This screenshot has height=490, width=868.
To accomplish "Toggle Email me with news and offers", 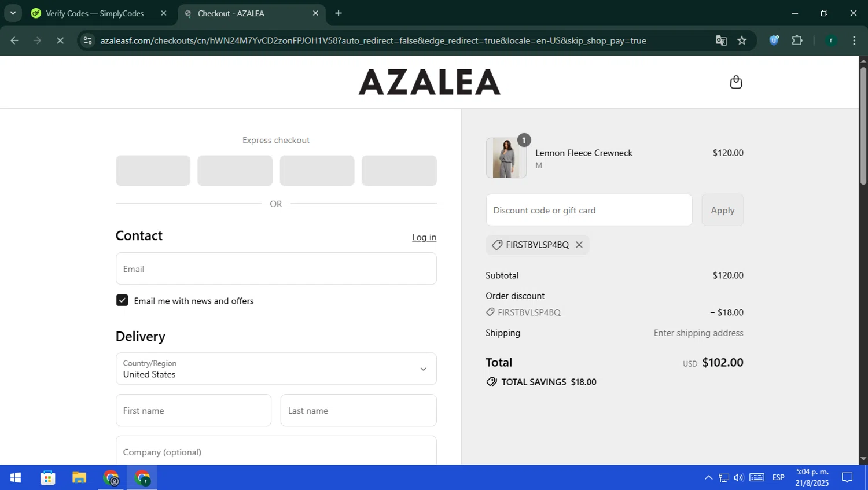I will click(x=122, y=300).
